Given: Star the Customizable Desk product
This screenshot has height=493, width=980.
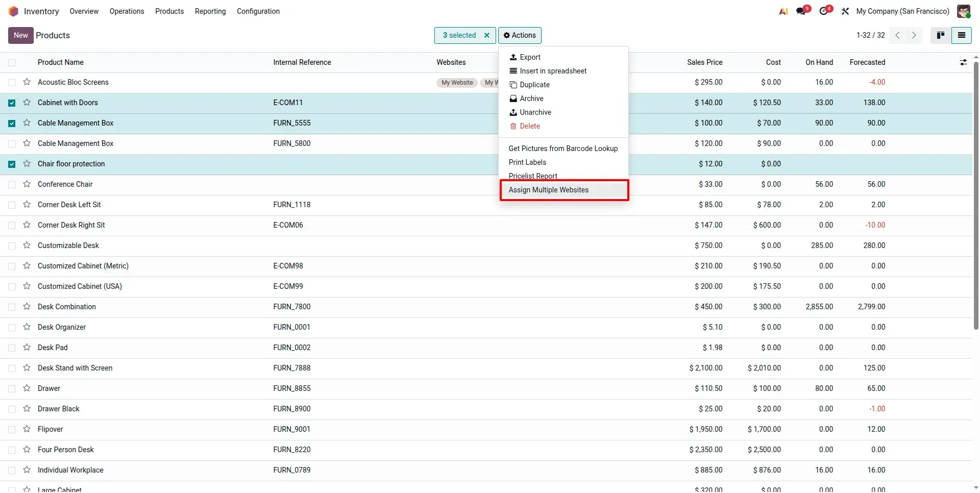Looking at the screenshot, I should (x=27, y=245).
